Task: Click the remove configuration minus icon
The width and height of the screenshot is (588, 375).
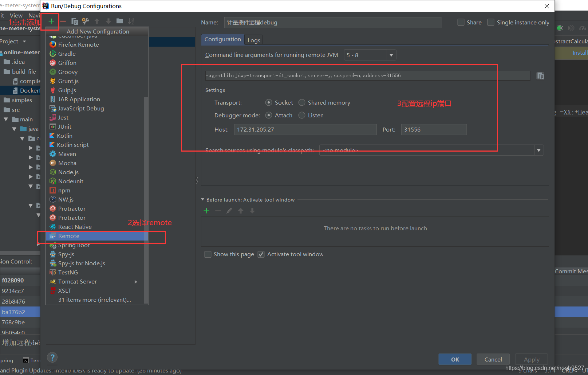Action: coord(63,21)
